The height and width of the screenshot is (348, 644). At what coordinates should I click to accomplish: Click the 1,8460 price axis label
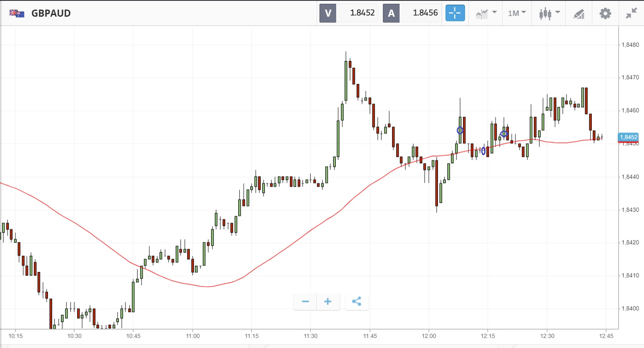(x=630, y=111)
